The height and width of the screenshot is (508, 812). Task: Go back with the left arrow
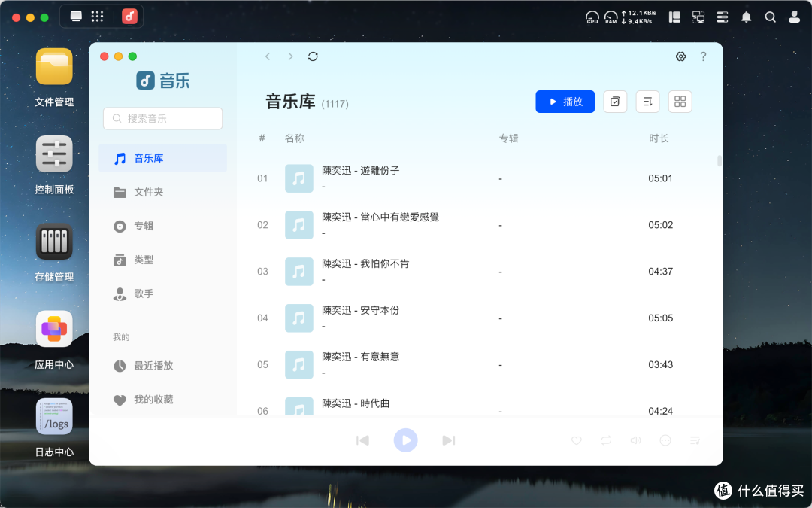tap(268, 56)
